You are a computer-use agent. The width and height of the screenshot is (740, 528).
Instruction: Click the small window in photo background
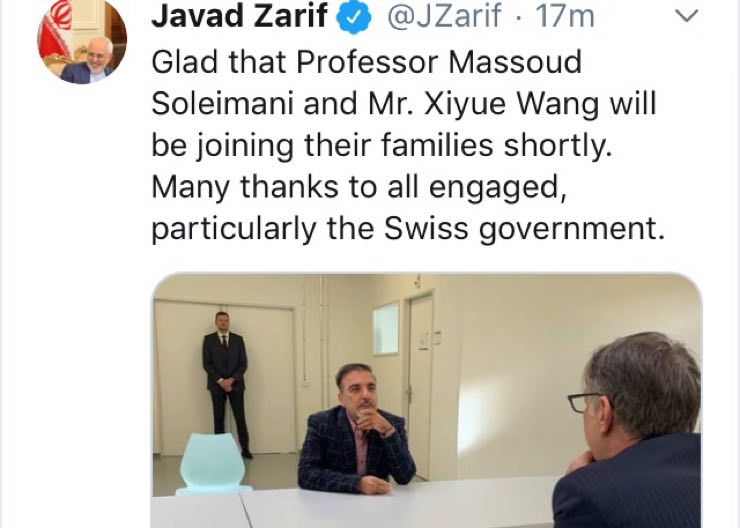(386, 328)
